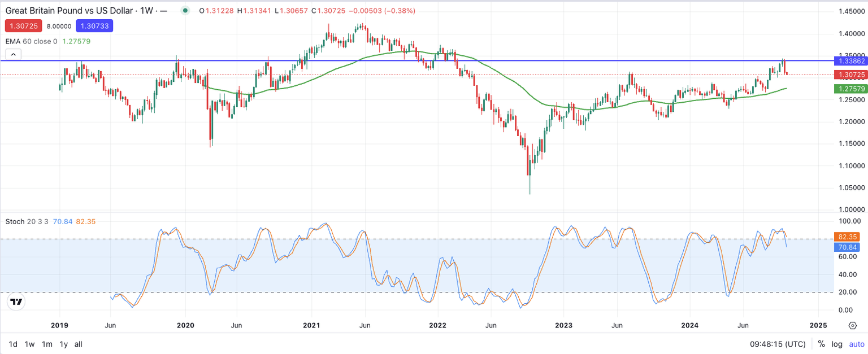The height and width of the screenshot is (354, 868).
Task: Click the TradingView logo icon
Action: pyautogui.click(x=16, y=301)
